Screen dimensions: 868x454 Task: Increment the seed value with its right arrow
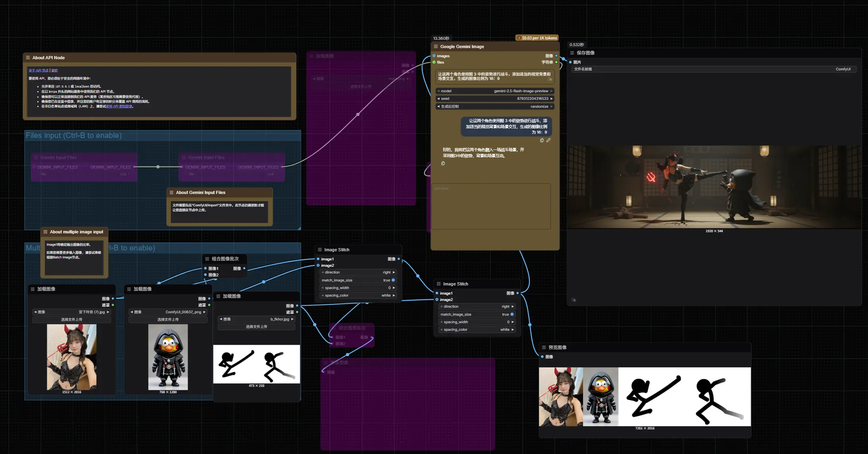click(x=551, y=99)
